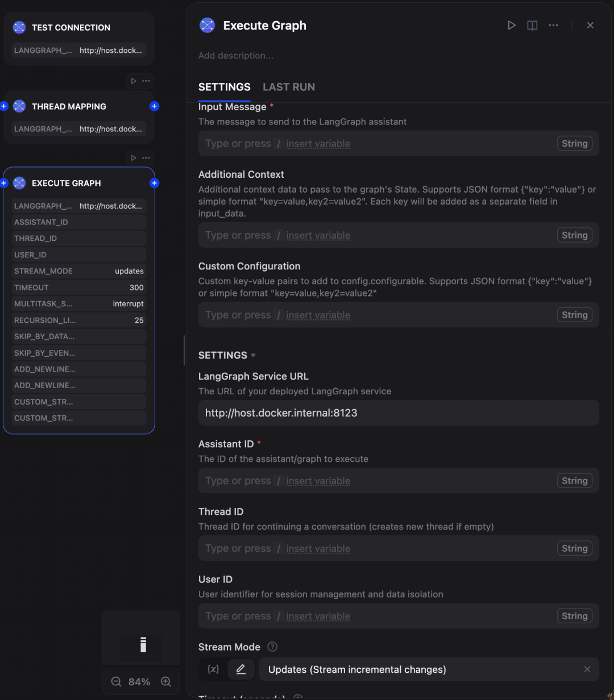The width and height of the screenshot is (614, 700).
Task: Click the left plus handle of Execute Graph node
Action: (3, 183)
